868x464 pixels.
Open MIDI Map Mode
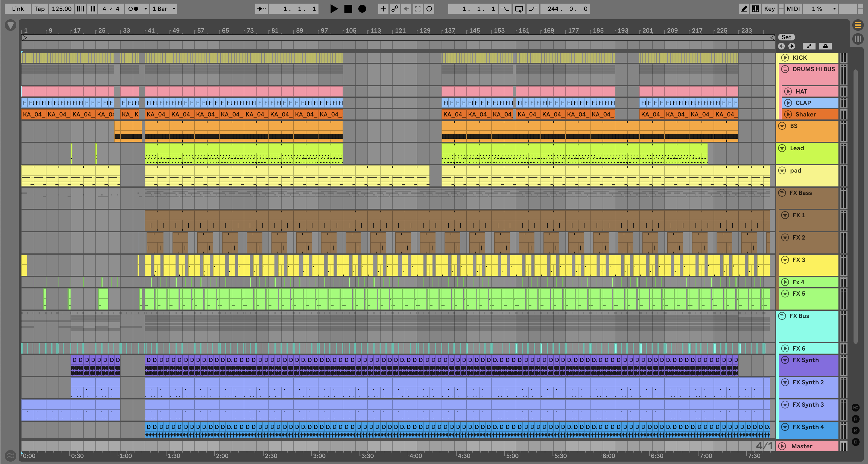pyautogui.click(x=793, y=9)
